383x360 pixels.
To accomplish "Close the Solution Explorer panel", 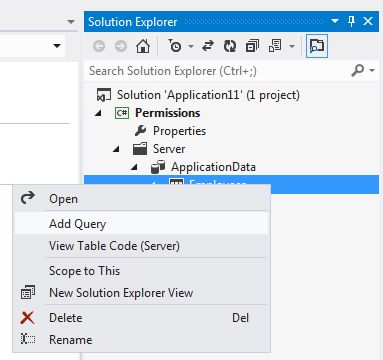I will tap(368, 21).
